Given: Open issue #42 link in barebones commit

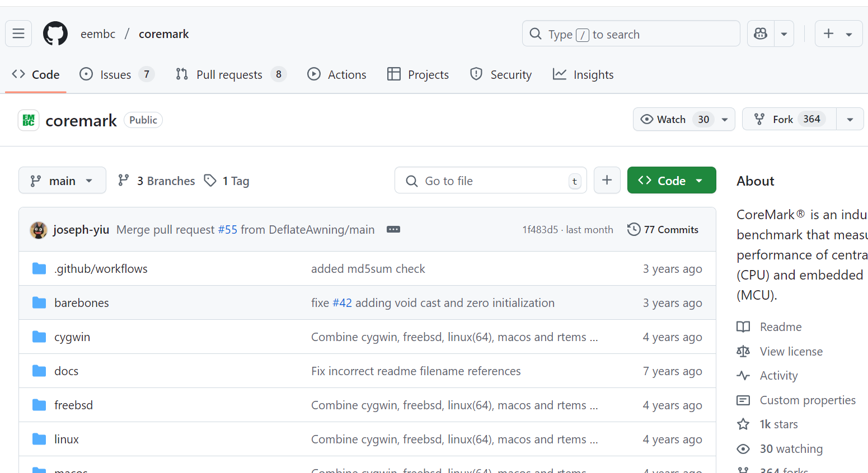Looking at the screenshot, I should coord(342,303).
